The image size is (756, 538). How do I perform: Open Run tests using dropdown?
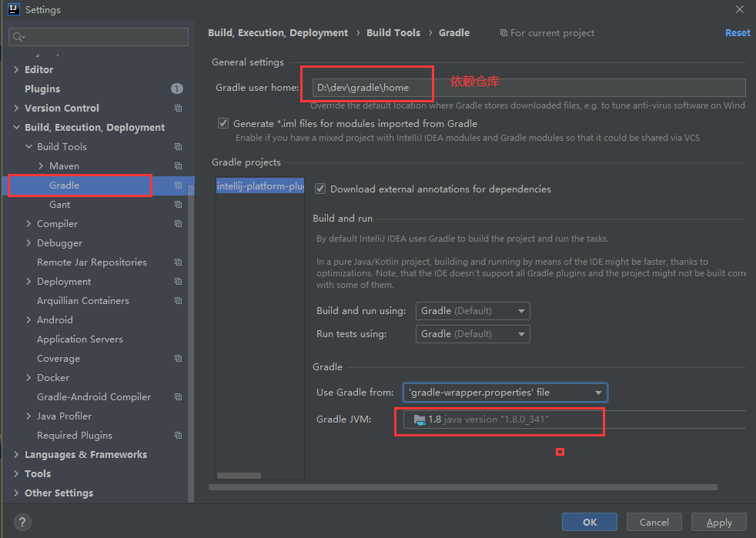tap(473, 334)
